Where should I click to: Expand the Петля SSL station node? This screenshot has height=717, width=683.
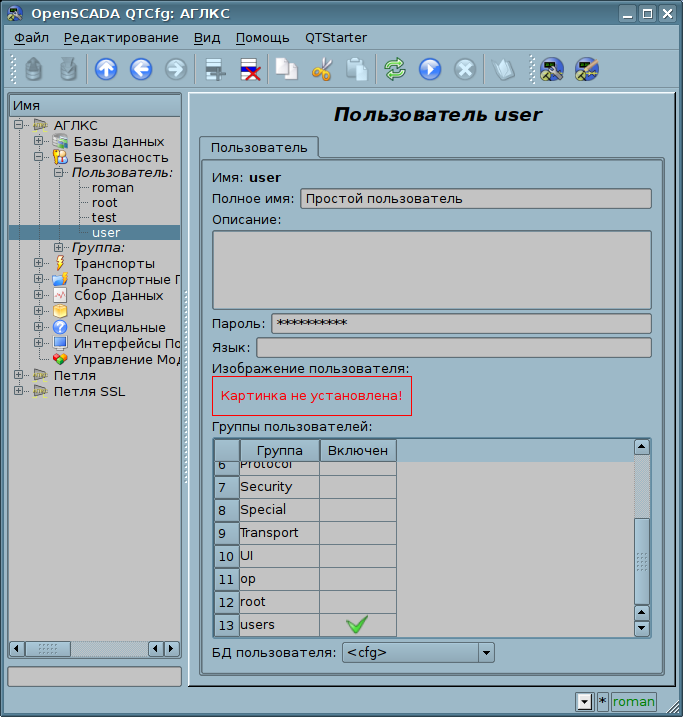(x=18, y=391)
